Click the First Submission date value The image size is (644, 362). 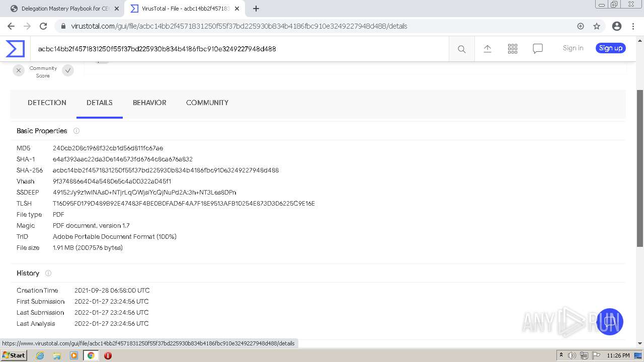tap(112, 302)
